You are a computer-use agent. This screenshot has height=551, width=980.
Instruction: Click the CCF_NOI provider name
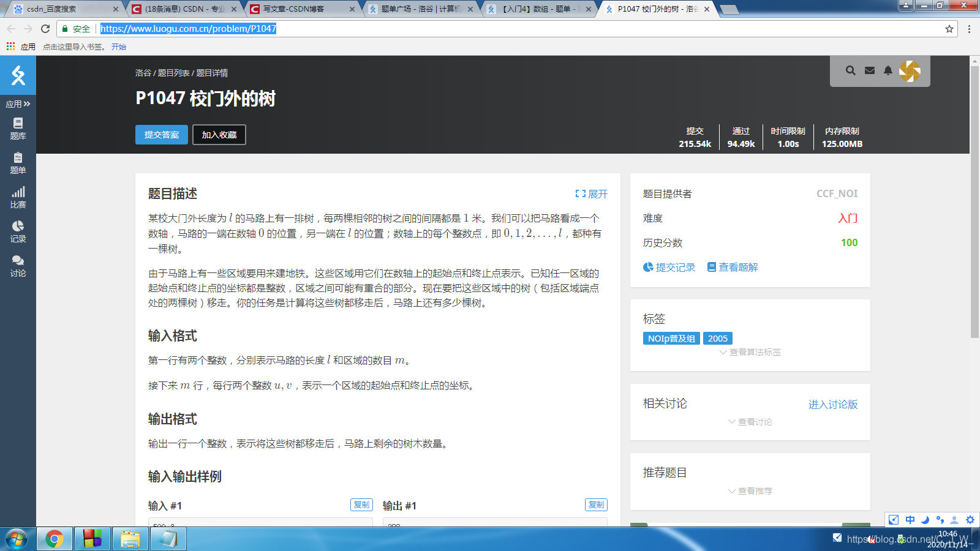coord(837,193)
